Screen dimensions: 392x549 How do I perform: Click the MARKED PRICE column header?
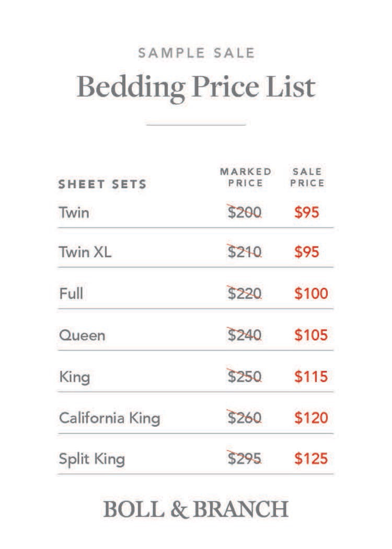(246, 177)
